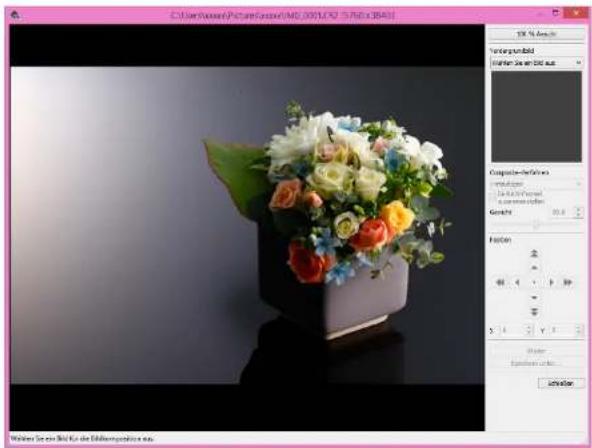Center the position with the middle dot
This screenshot has height=448, width=592.
click(x=534, y=282)
